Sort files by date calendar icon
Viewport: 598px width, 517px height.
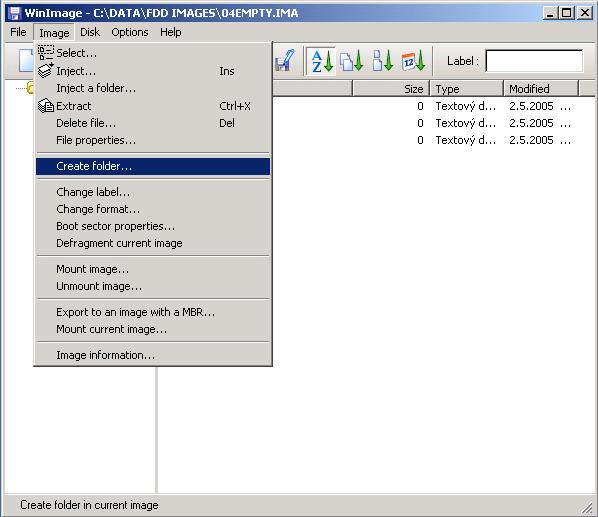(x=413, y=61)
